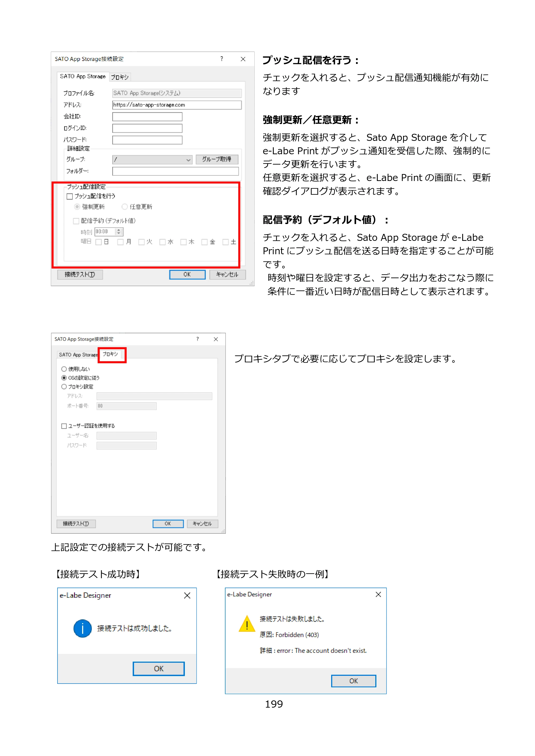Click the page number 199
The height and width of the screenshot is (756, 535).
pos(274,704)
